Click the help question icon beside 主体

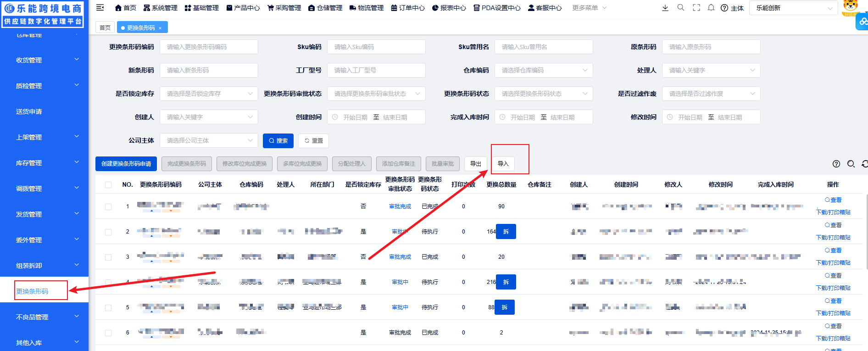click(724, 8)
